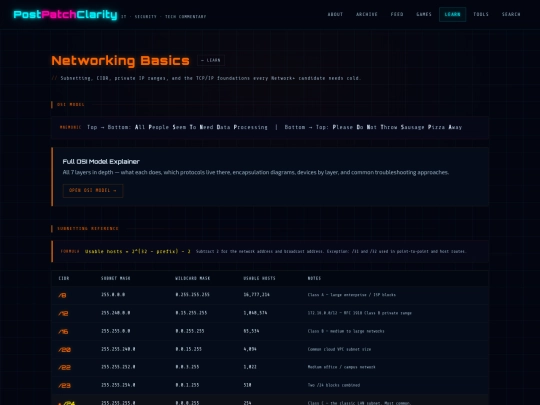Click the 'Class B medium to large networks' note
540x405 pixels.
pos(346,331)
